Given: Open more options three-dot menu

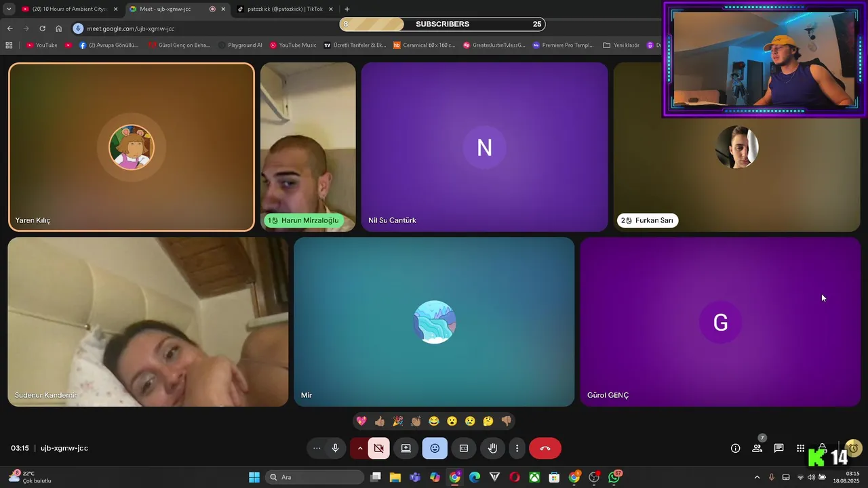Looking at the screenshot, I should point(517,448).
